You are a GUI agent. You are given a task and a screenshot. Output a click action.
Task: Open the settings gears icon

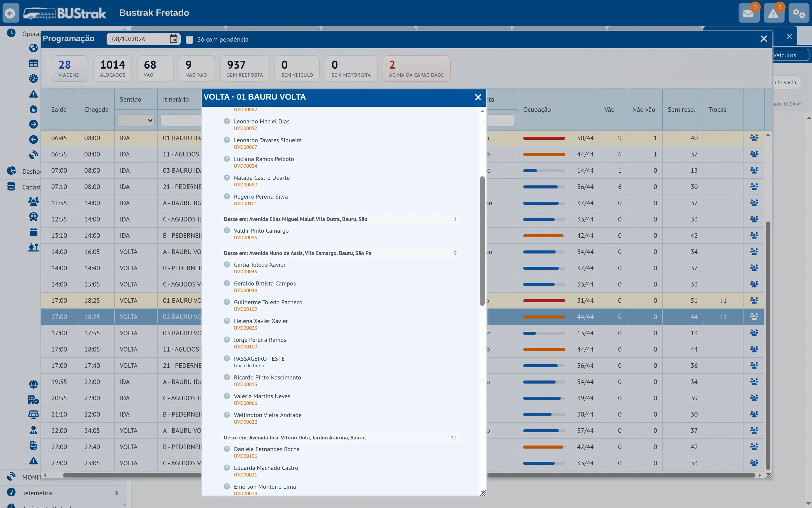pyautogui.click(x=799, y=13)
